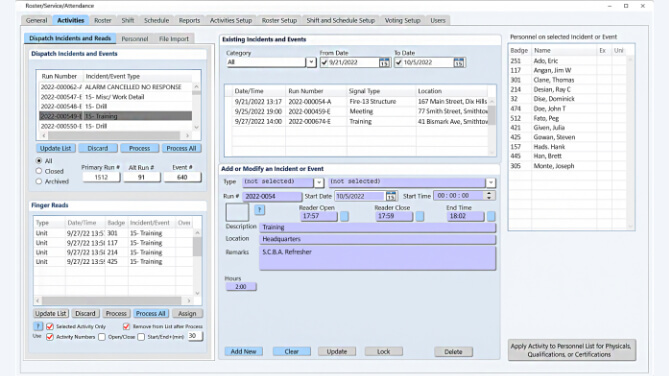Click the Remarks text field
This screenshot has height=376, width=669.
378,258
